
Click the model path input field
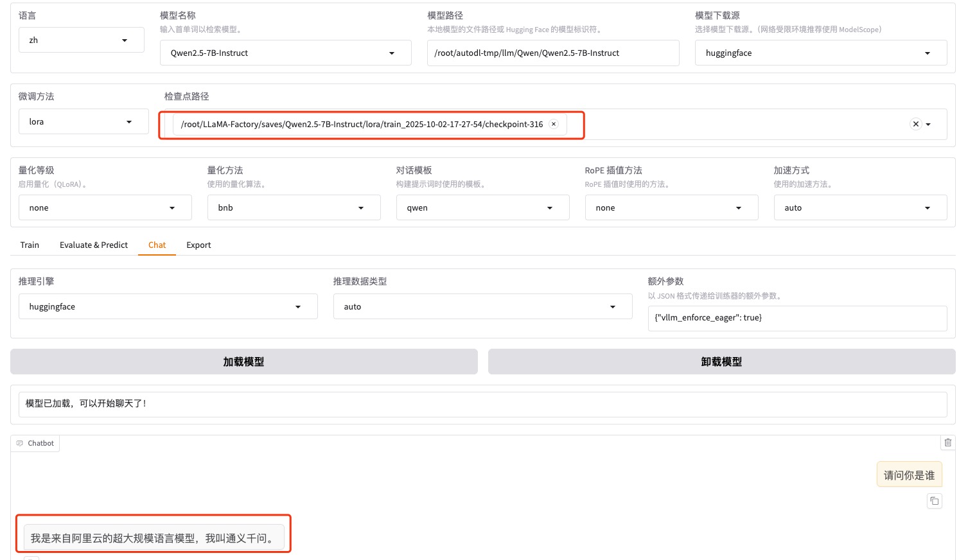pyautogui.click(x=552, y=53)
